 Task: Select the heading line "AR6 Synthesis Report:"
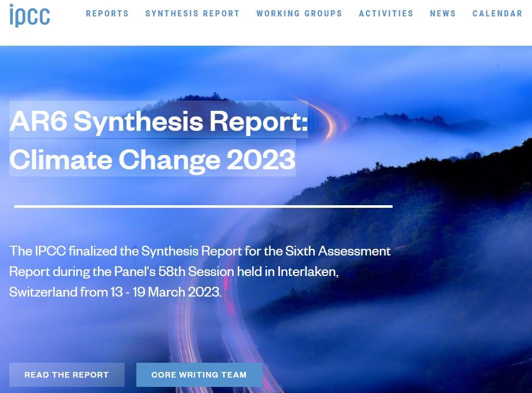tap(158, 120)
